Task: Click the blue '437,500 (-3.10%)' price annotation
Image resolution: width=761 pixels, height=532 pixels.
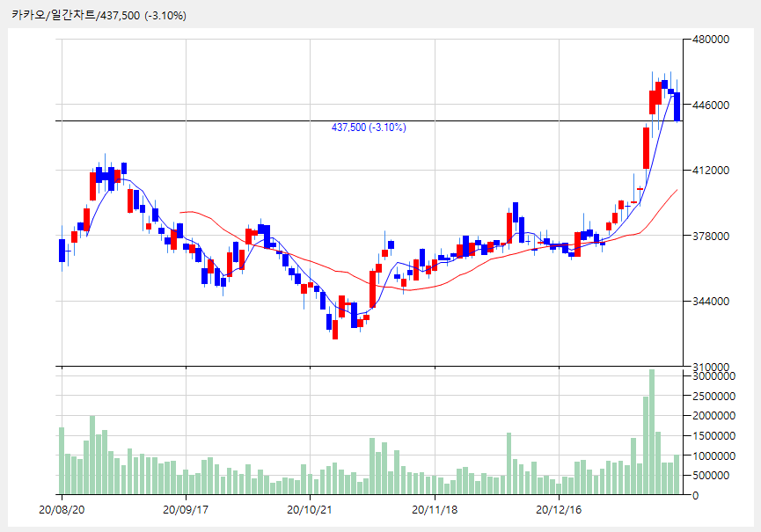Action: click(x=369, y=128)
